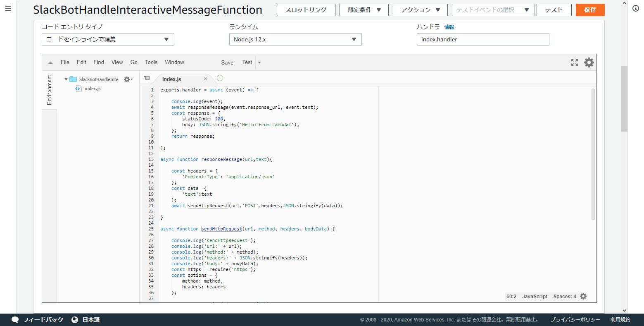
Task: Click the page vertical scrollbar
Action: [624, 98]
